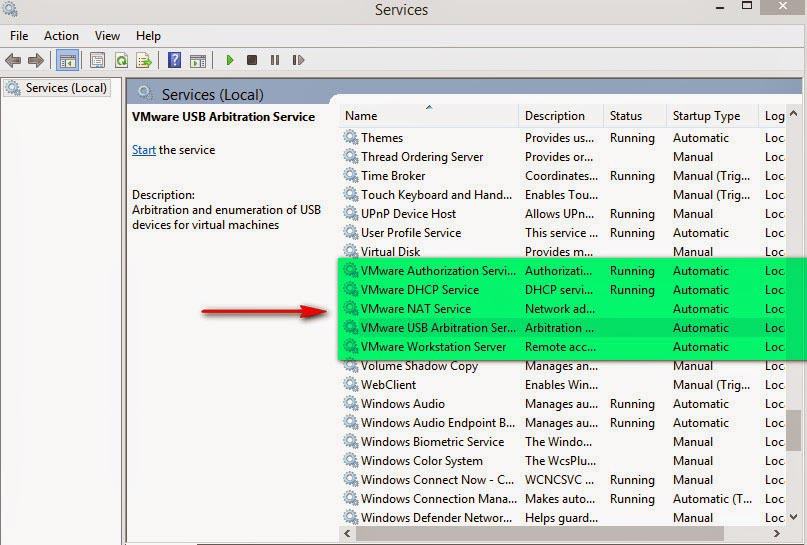Click the Start link for the service

click(x=143, y=150)
